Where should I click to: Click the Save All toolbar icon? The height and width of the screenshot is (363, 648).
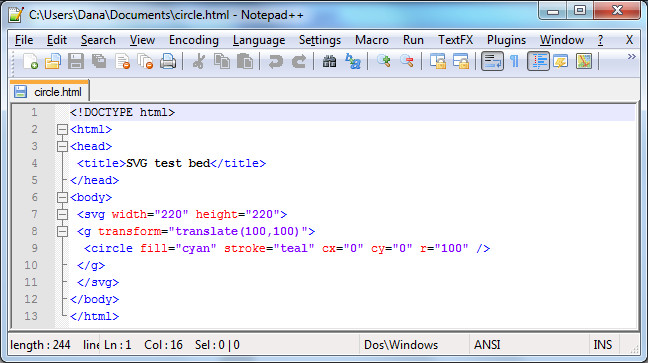(x=99, y=62)
